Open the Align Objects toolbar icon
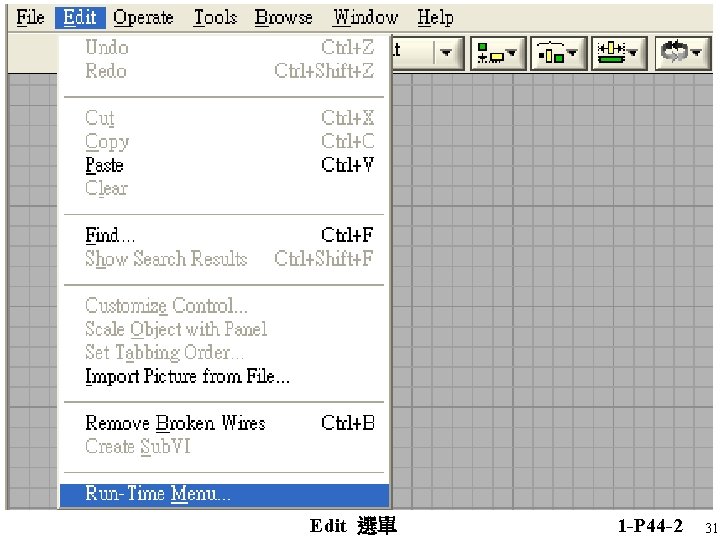The width and height of the screenshot is (720, 540). [498, 53]
